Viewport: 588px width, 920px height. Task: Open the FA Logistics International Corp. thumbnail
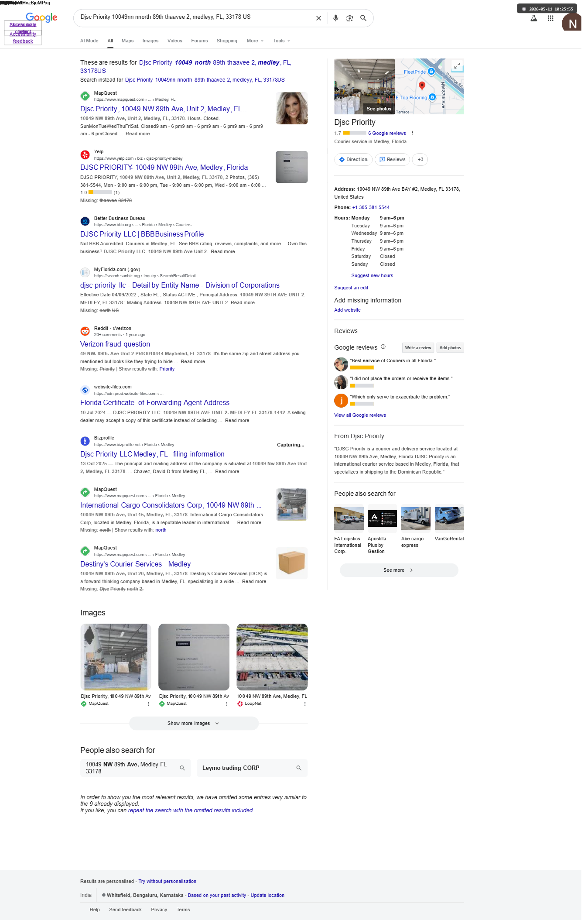click(349, 518)
